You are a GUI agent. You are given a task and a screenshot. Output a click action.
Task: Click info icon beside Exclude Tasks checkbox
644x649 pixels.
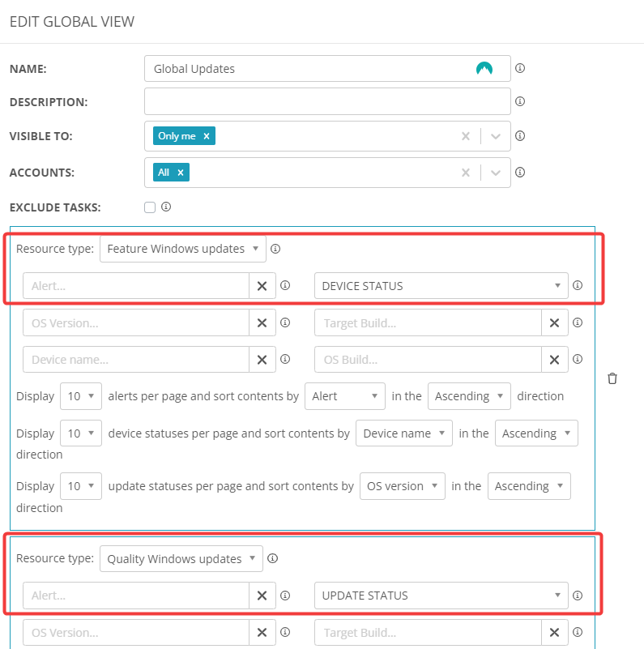click(x=166, y=207)
